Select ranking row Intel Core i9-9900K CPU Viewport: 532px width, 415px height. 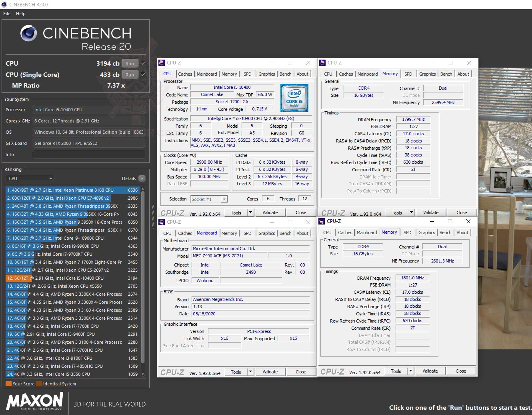click(x=72, y=246)
